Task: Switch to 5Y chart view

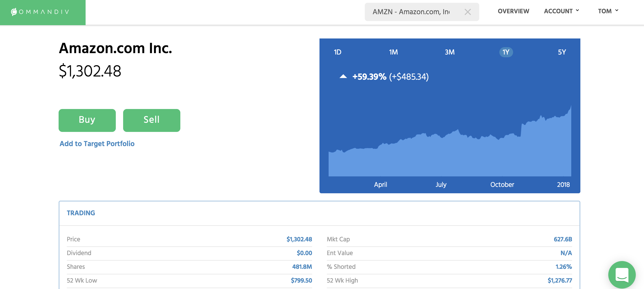Action: coord(562,52)
